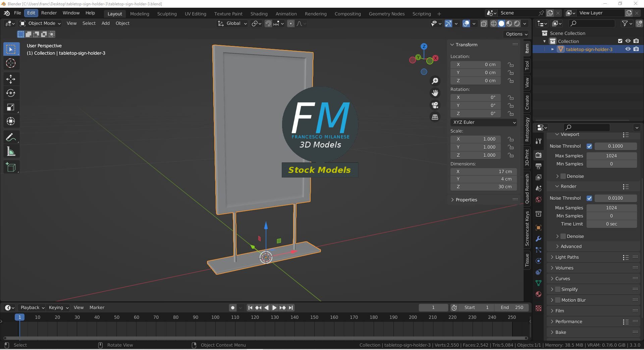Choose the Select Box tool
This screenshot has height=350, width=644.
coord(11,49)
